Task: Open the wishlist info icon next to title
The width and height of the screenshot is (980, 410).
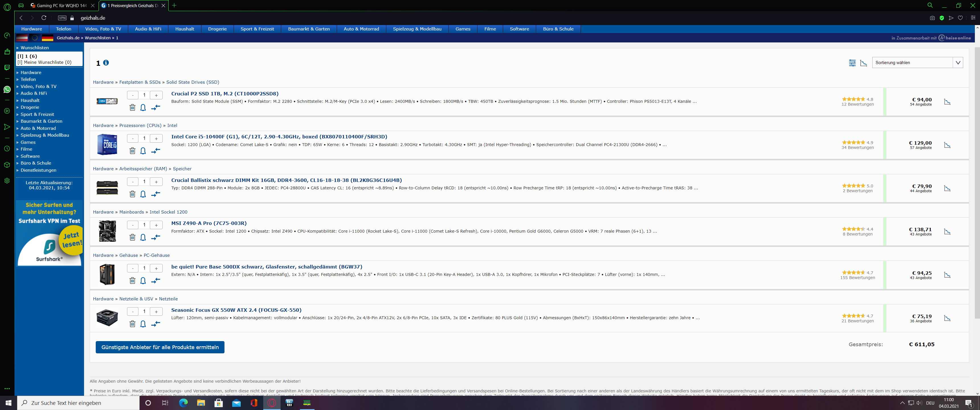Action: (x=106, y=63)
